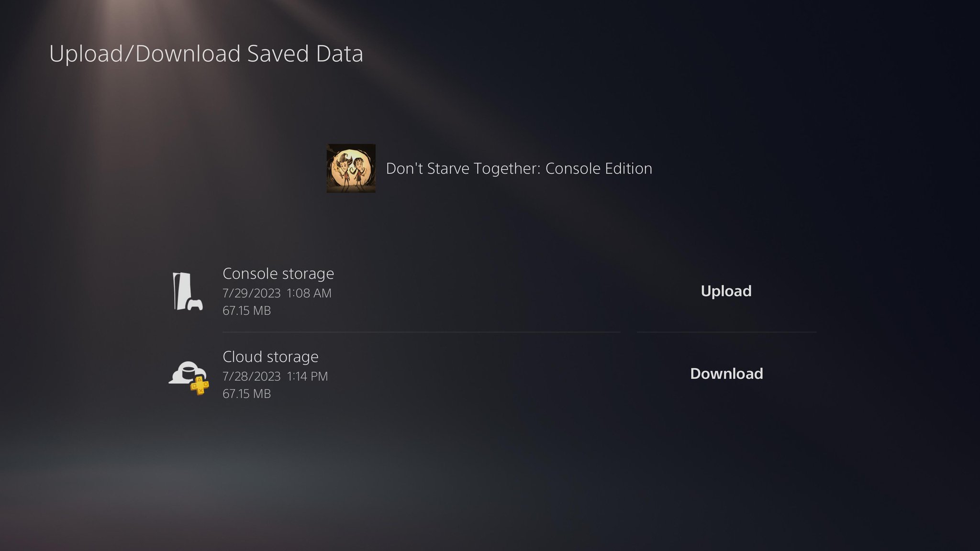The width and height of the screenshot is (980, 551).
Task: Click the console storage 67.15 MB size
Action: [246, 311]
